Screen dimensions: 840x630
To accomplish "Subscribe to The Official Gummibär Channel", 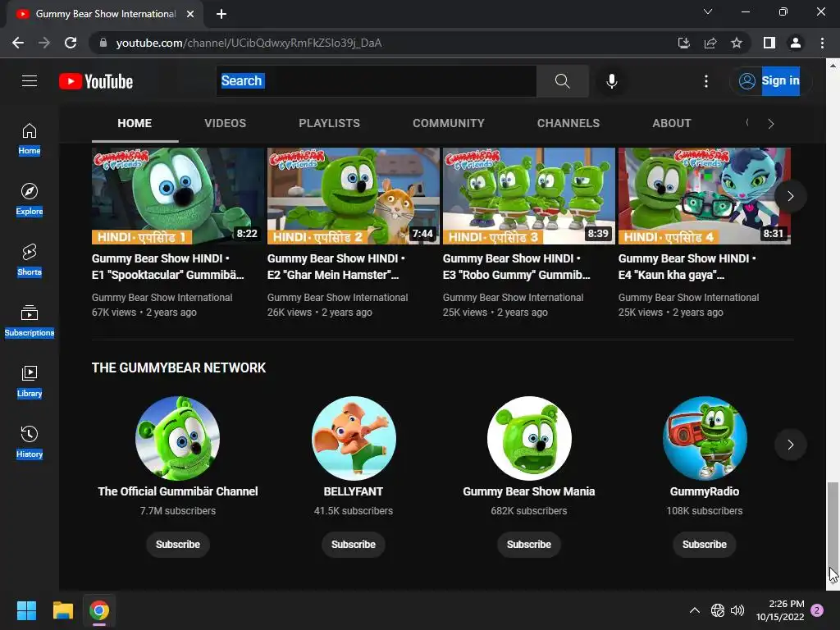I will tap(178, 545).
